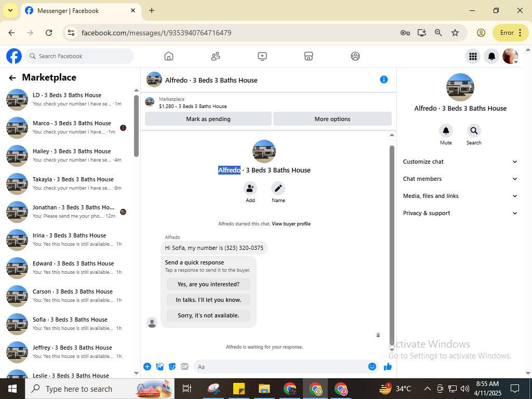532x399 pixels.
Task: Expand the Customize chat section
Action: click(x=460, y=162)
